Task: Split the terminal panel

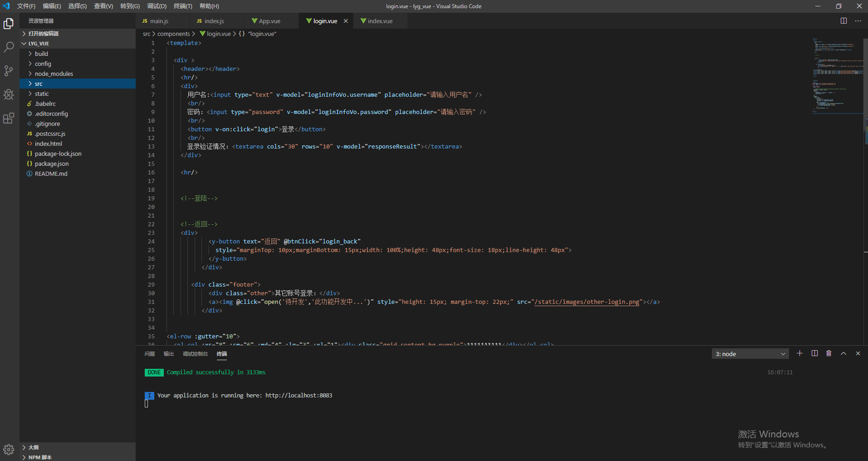Action: (x=814, y=353)
